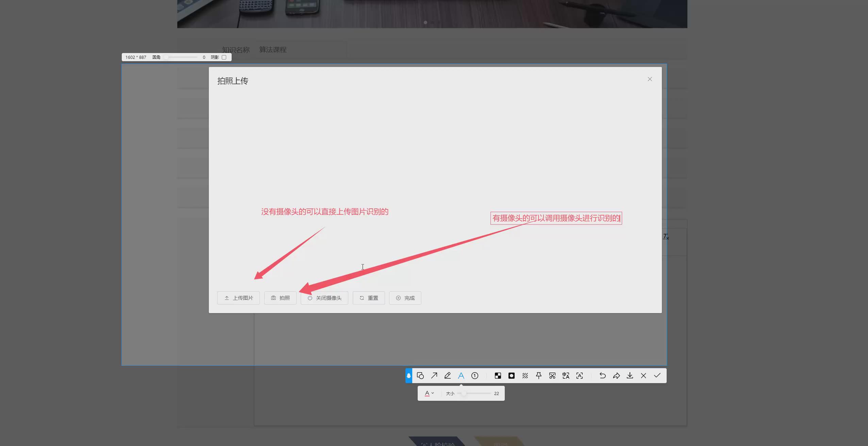Confirm the screenshot with checkmark

[x=657, y=376]
